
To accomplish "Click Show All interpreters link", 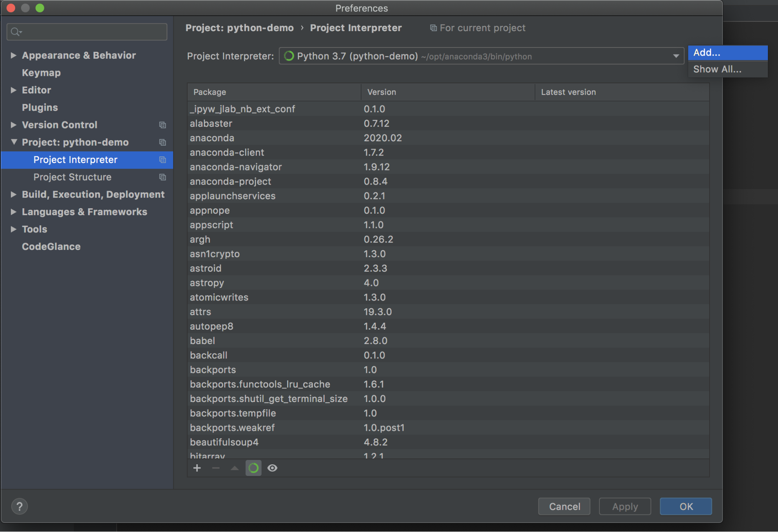I will (x=718, y=69).
